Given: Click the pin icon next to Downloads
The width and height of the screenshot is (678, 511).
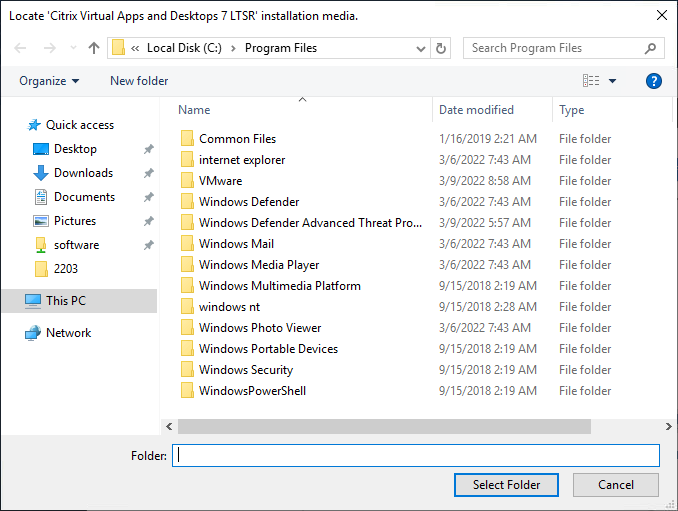Looking at the screenshot, I should 149,173.
